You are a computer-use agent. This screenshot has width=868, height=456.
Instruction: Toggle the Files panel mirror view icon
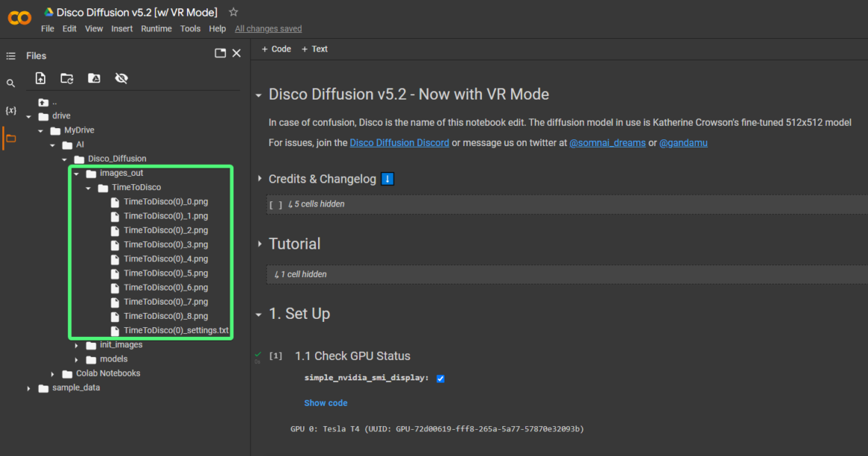pos(219,52)
